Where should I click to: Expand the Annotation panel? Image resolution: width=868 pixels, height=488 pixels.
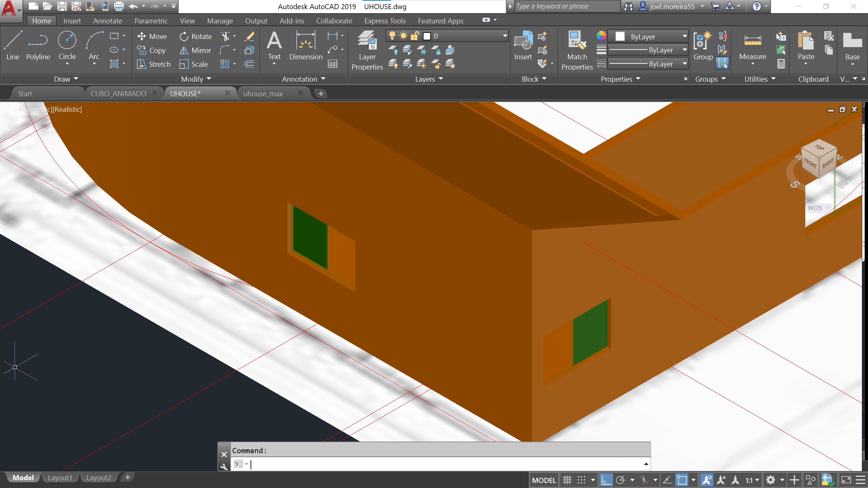tap(303, 79)
